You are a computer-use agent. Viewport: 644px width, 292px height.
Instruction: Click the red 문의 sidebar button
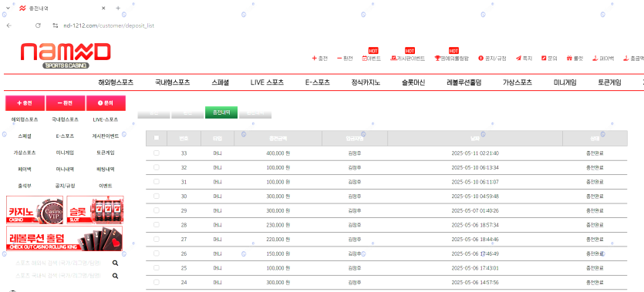click(x=106, y=103)
